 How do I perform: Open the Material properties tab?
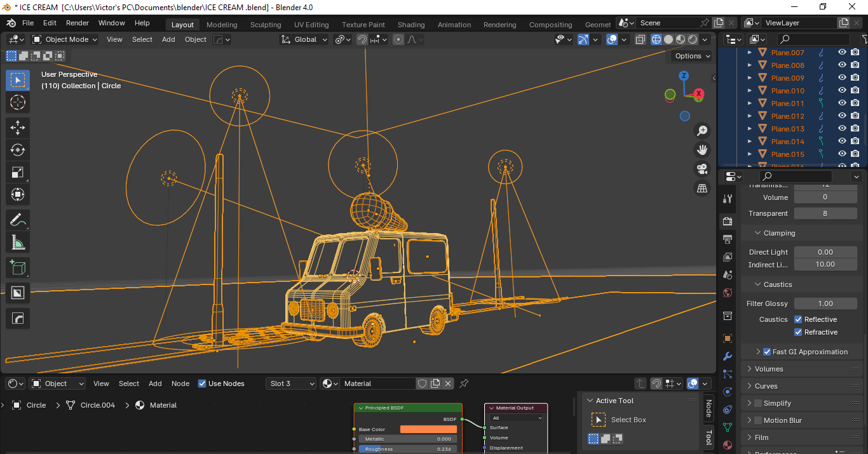coord(728,445)
